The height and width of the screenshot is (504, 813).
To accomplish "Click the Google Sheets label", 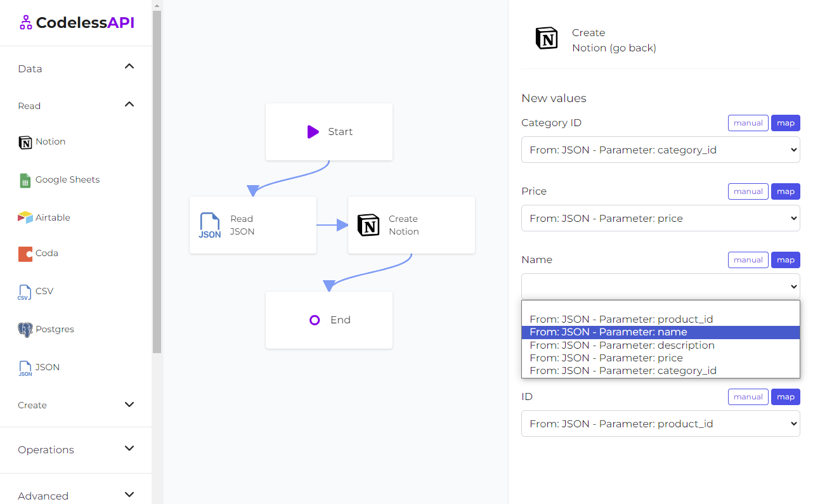I will coord(67,179).
